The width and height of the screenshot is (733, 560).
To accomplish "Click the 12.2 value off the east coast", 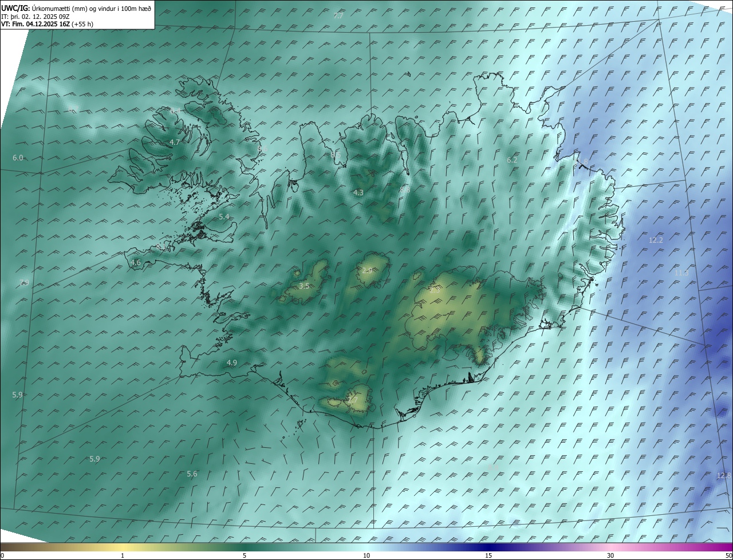I will click(x=656, y=240).
